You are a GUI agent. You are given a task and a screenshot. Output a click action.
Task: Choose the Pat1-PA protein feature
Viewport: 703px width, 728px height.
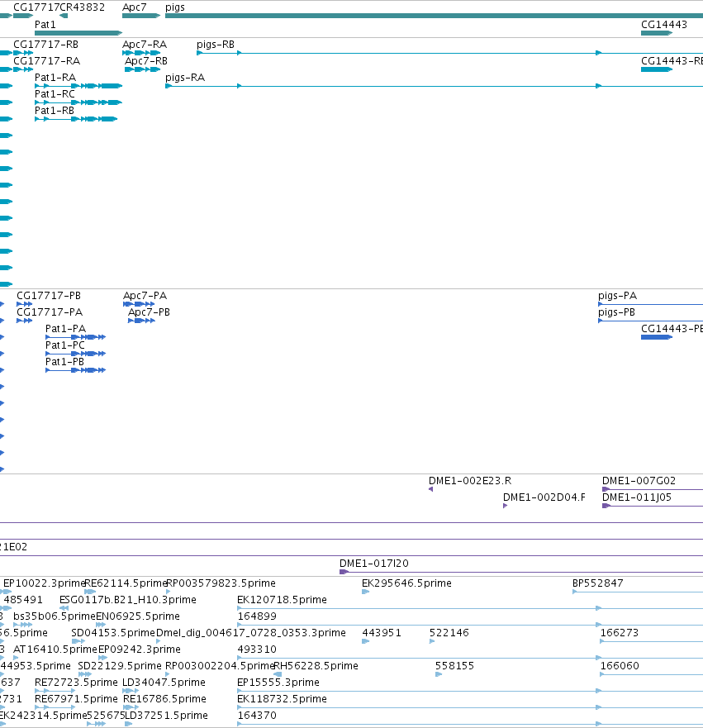pos(76,337)
